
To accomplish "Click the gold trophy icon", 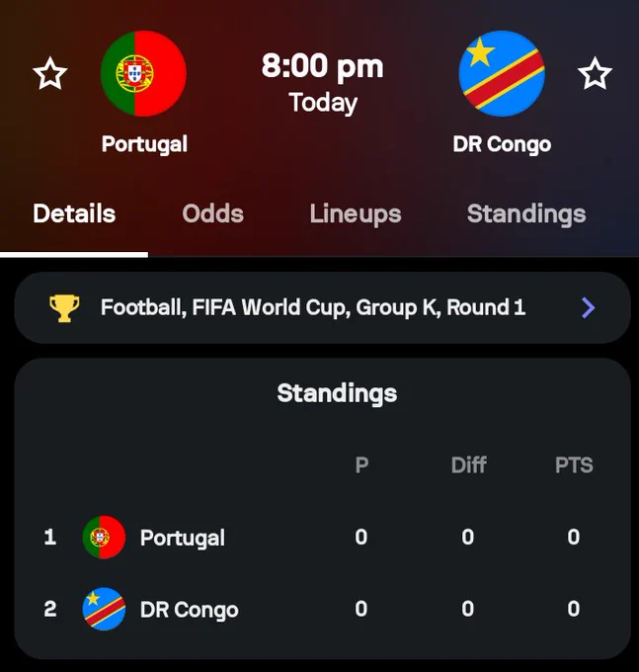I will (x=64, y=307).
